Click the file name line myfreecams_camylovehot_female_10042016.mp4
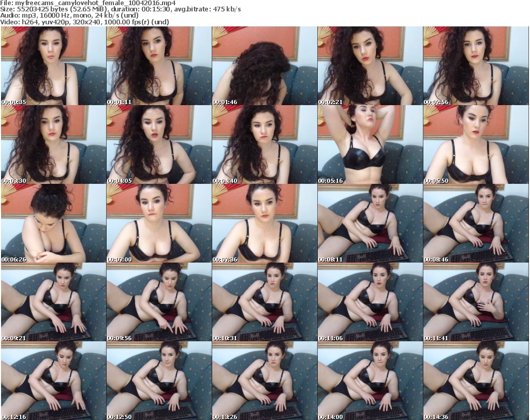This screenshot has width=530, height=420. point(88,3)
